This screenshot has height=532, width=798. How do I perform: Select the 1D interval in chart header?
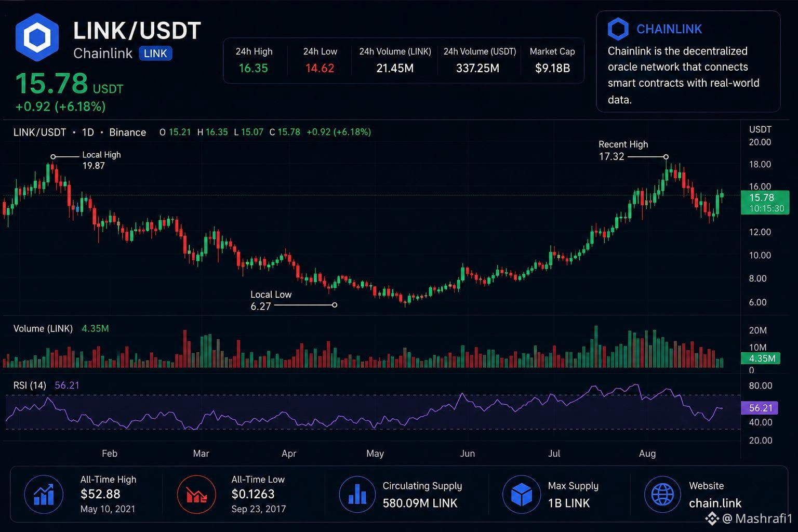pos(88,132)
